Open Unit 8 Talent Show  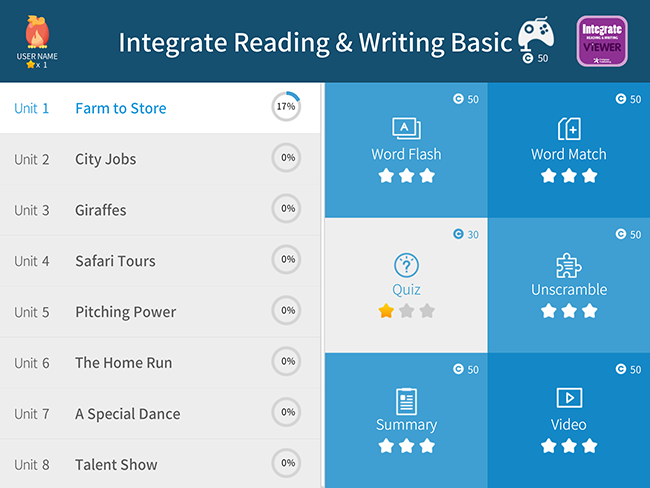tap(160, 464)
